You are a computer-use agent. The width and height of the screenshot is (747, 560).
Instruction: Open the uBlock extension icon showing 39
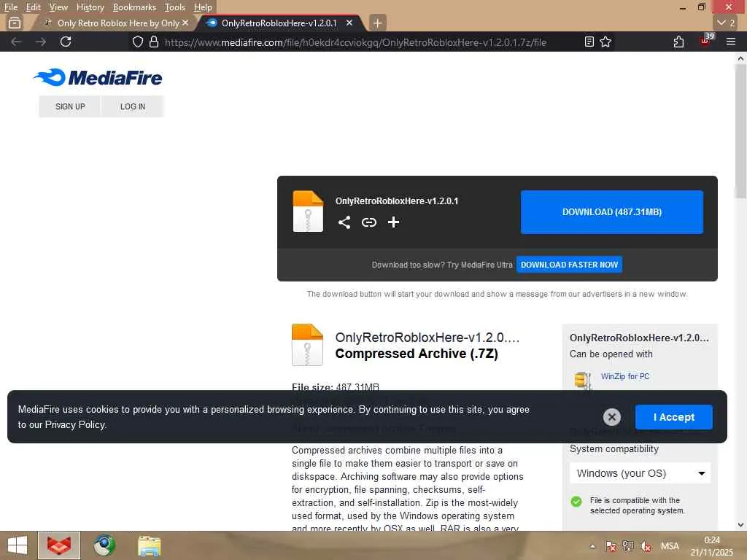point(706,40)
